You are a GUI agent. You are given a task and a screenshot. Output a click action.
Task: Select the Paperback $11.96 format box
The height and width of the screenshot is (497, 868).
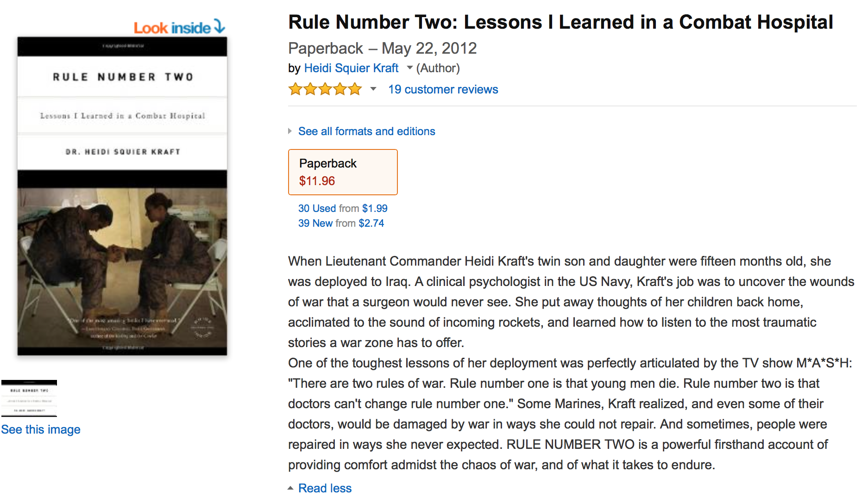click(343, 172)
